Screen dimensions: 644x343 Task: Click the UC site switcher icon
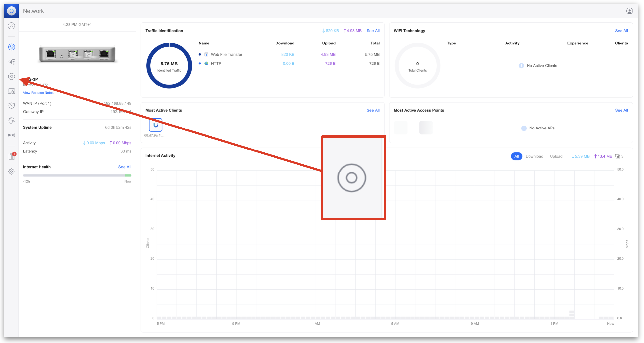click(x=11, y=26)
